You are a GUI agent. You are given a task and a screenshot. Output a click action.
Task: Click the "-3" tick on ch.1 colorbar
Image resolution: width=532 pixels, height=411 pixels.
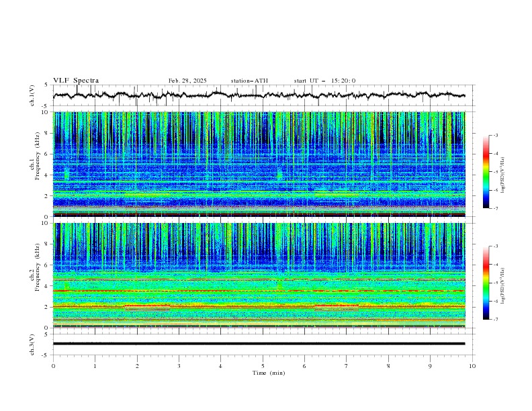(x=495, y=135)
